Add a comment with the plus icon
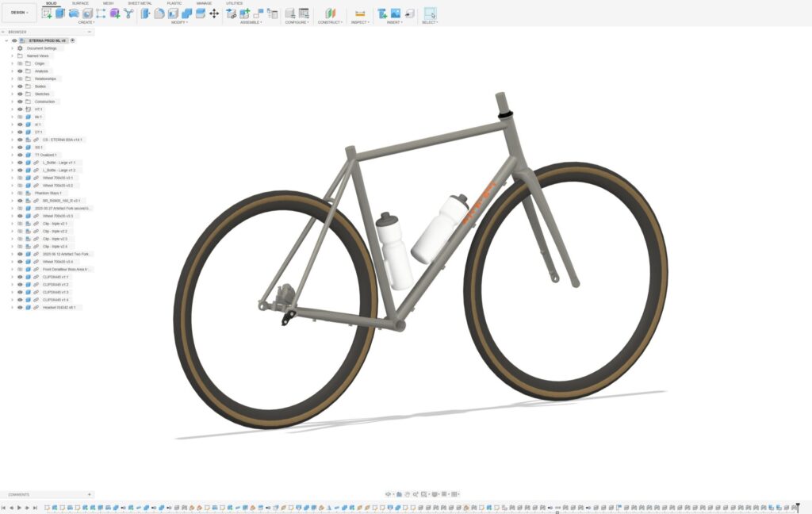This screenshot has width=812, height=514. [89, 495]
